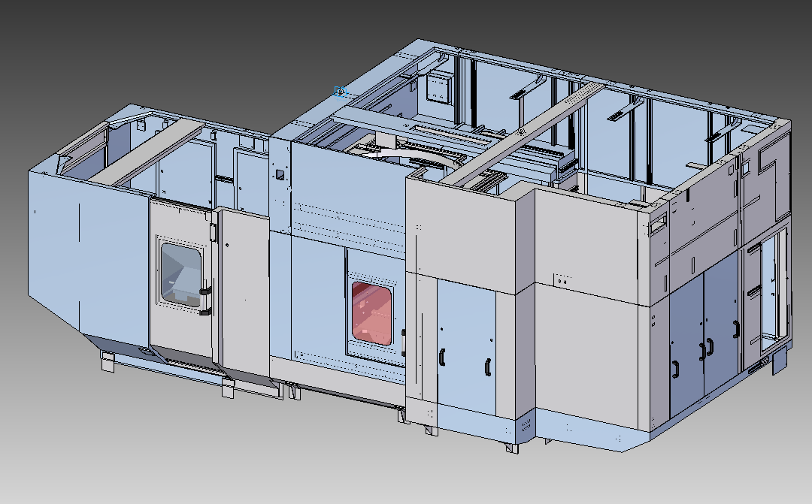This screenshot has width=812, height=504.
Task: Select the support foot below the left sliding door
Action: click(227, 391)
